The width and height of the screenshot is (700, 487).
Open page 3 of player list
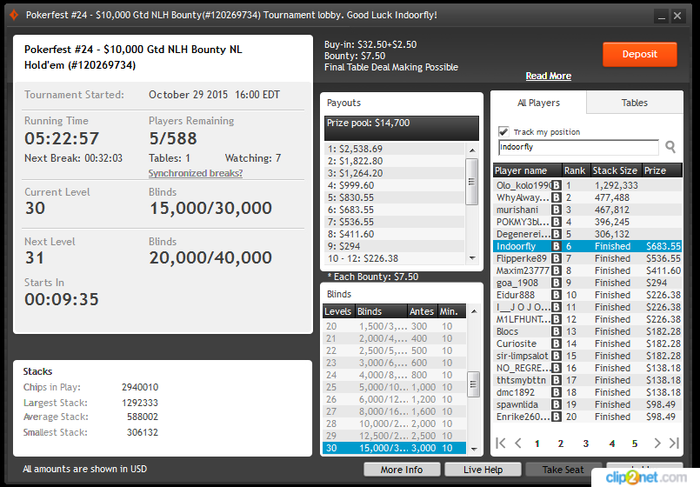point(585,443)
